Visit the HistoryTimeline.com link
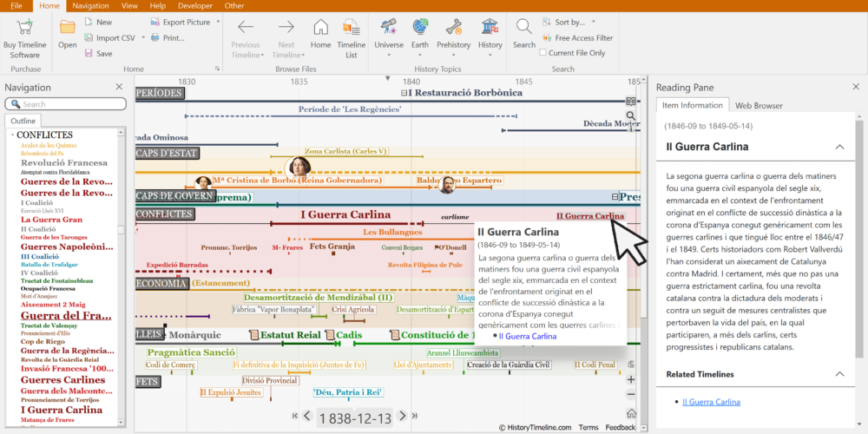The height and width of the screenshot is (434, 868). pos(535,427)
